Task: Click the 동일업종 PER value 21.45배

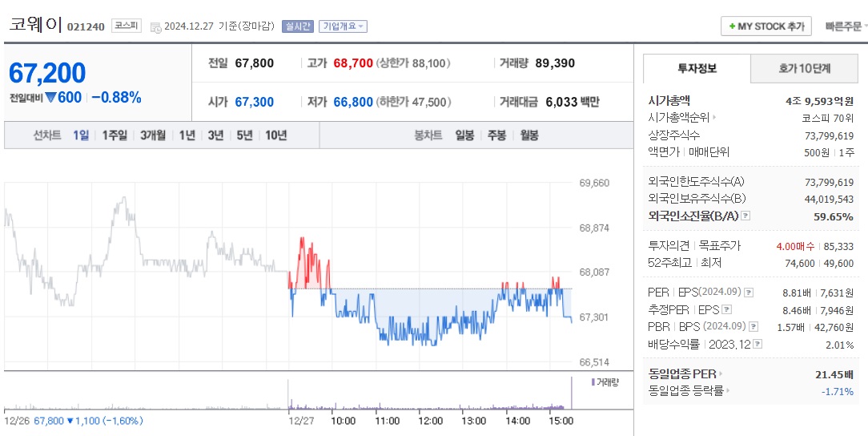Action: tap(834, 374)
